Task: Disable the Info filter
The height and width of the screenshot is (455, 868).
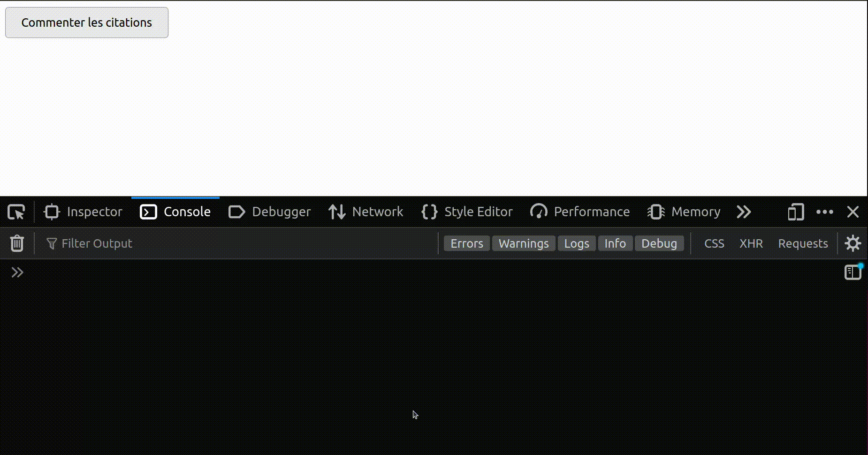Action: pyautogui.click(x=615, y=243)
